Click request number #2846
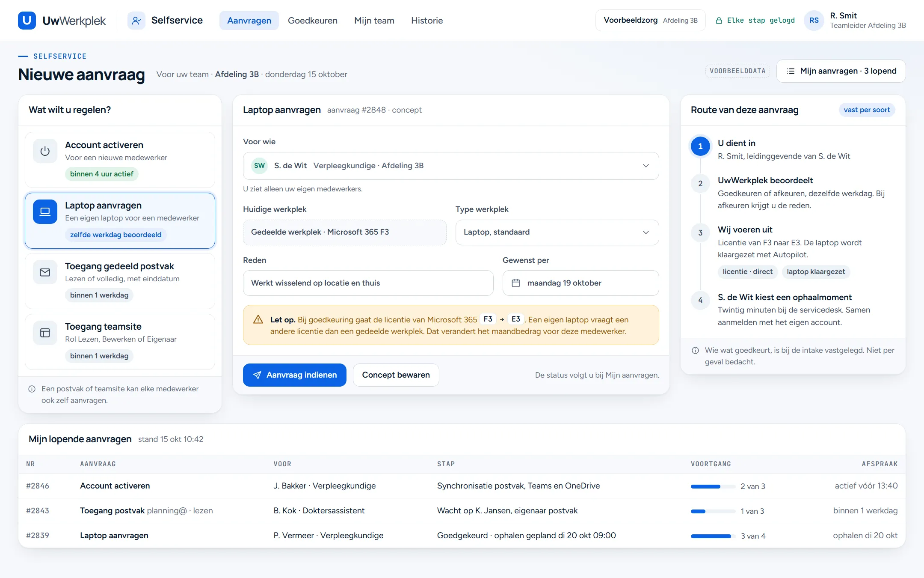 (38, 486)
